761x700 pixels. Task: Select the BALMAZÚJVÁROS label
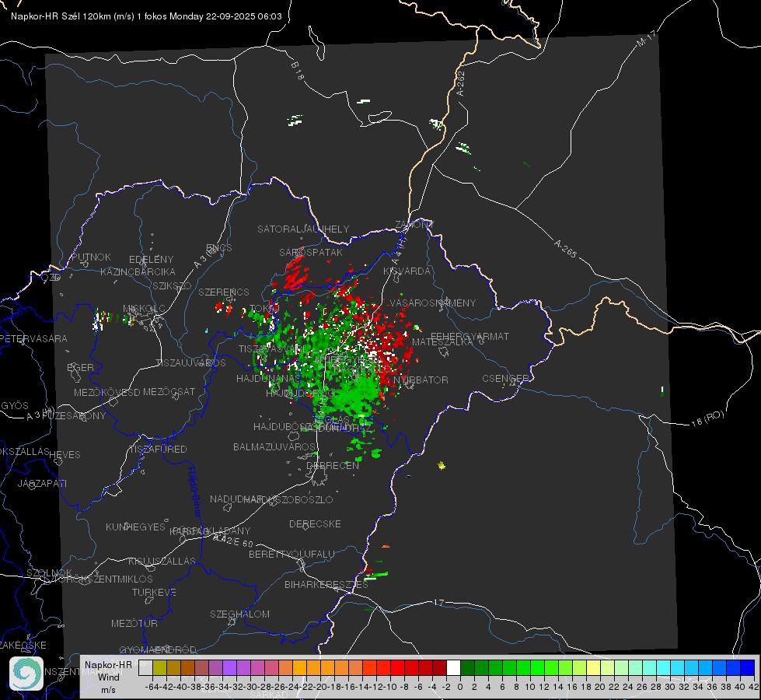(274, 446)
